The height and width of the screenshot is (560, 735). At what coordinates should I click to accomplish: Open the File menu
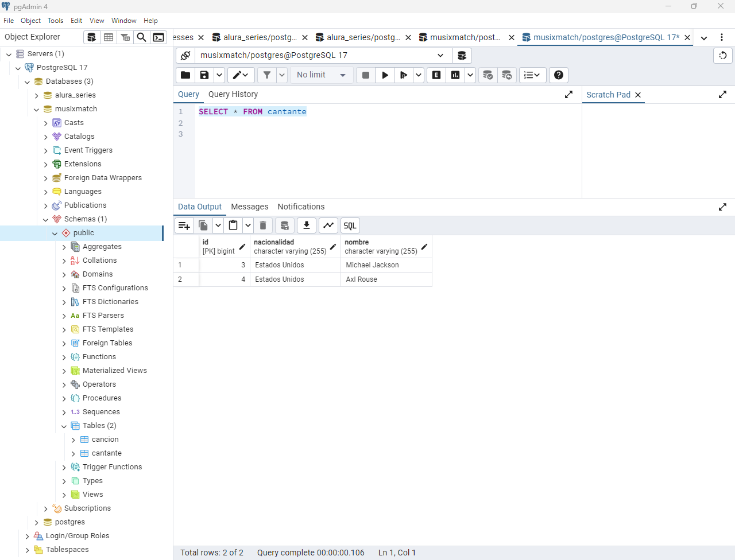click(9, 21)
